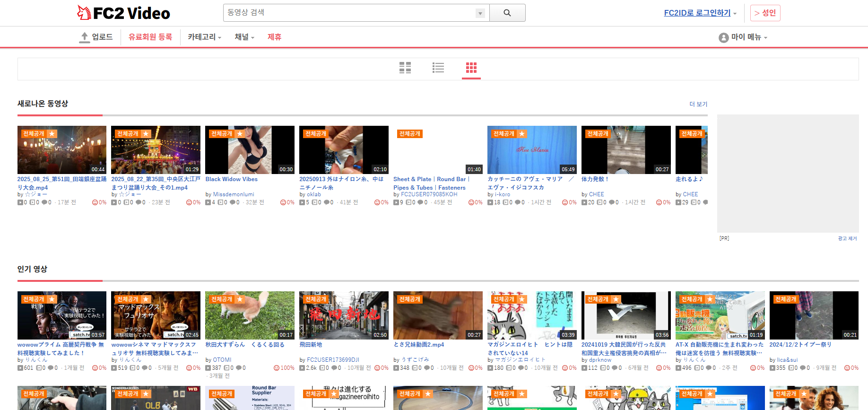This screenshot has width=868, height=410.
Task: Click rating face icon under i-koro video
Action: pyautogui.click(x=564, y=202)
